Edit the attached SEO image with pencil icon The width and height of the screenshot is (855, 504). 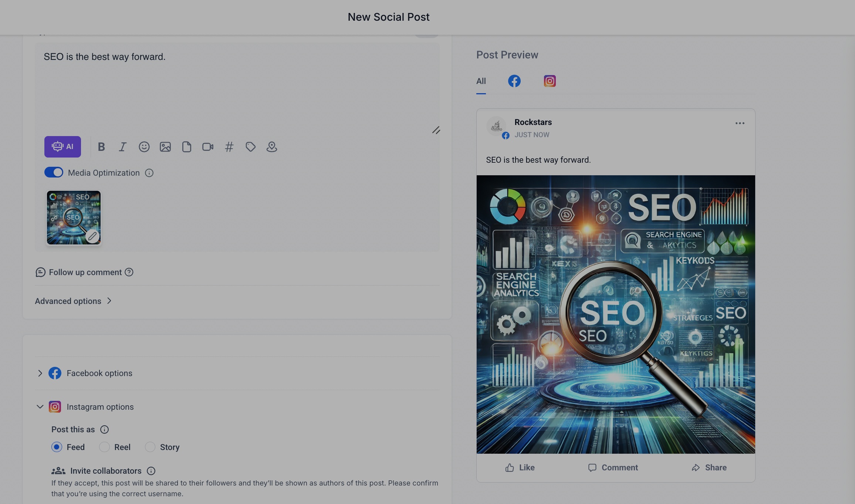click(x=92, y=236)
